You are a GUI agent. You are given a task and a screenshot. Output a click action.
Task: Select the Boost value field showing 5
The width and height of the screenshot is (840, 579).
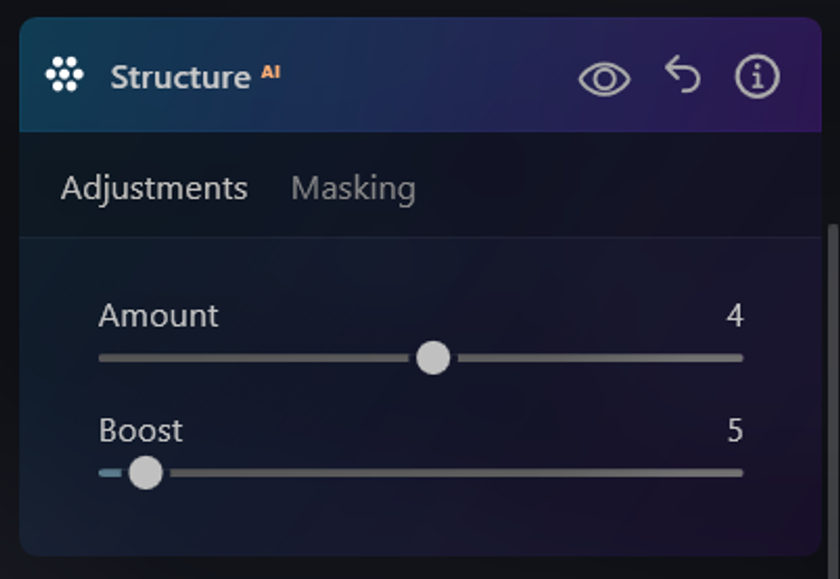(x=735, y=430)
